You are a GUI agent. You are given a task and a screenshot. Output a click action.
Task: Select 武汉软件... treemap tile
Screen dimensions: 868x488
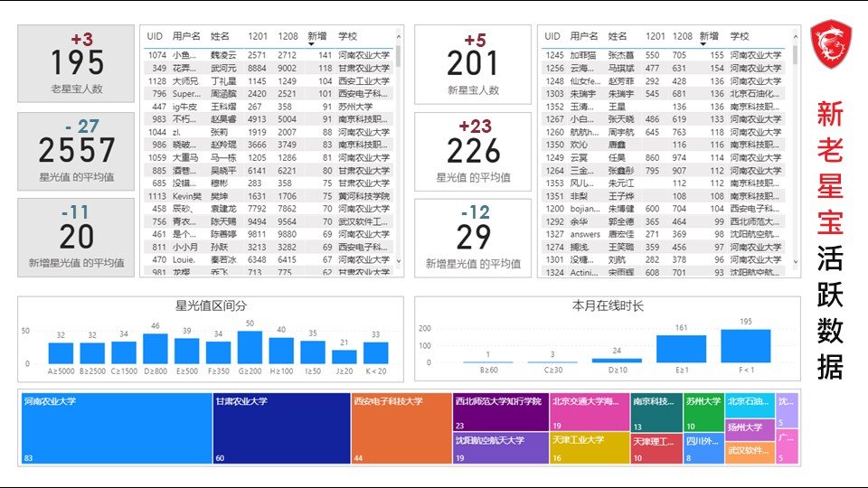pos(750,453)
